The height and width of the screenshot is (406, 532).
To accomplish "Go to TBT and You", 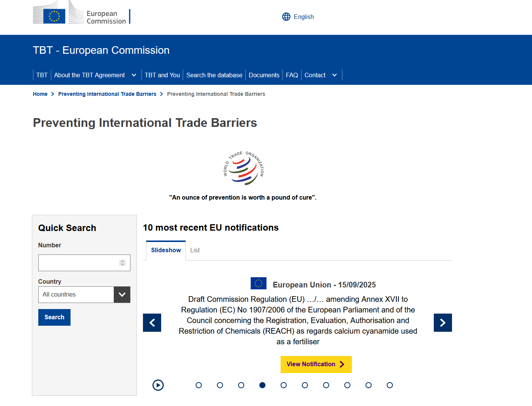I will 162,75.
